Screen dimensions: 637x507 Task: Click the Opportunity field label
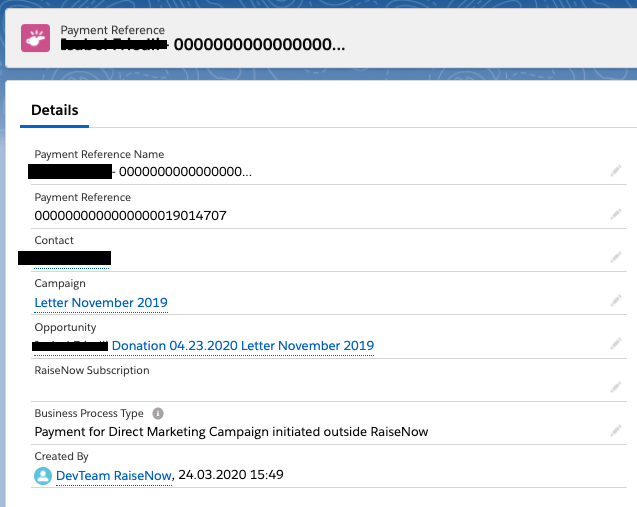pyautogui.click(x=65, y=327)
